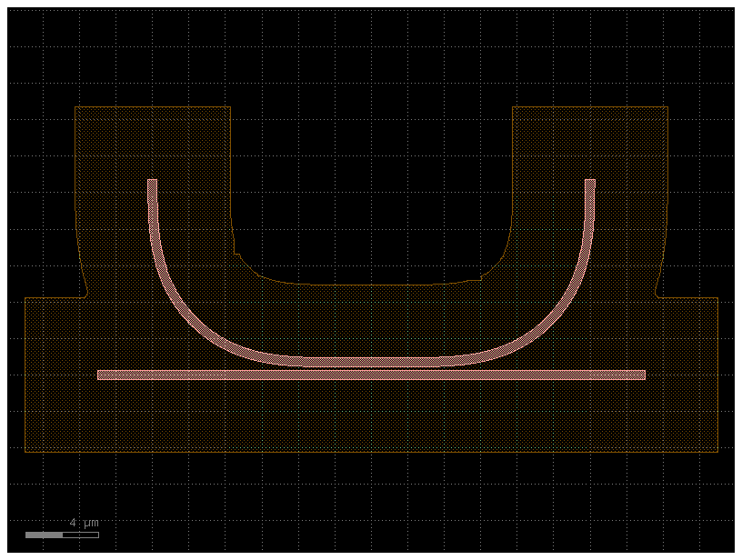Image resolution: width=742 pixels, height=560 pixels.
Task: Click the left end of the straight waveguide
Action: [101, 375]
